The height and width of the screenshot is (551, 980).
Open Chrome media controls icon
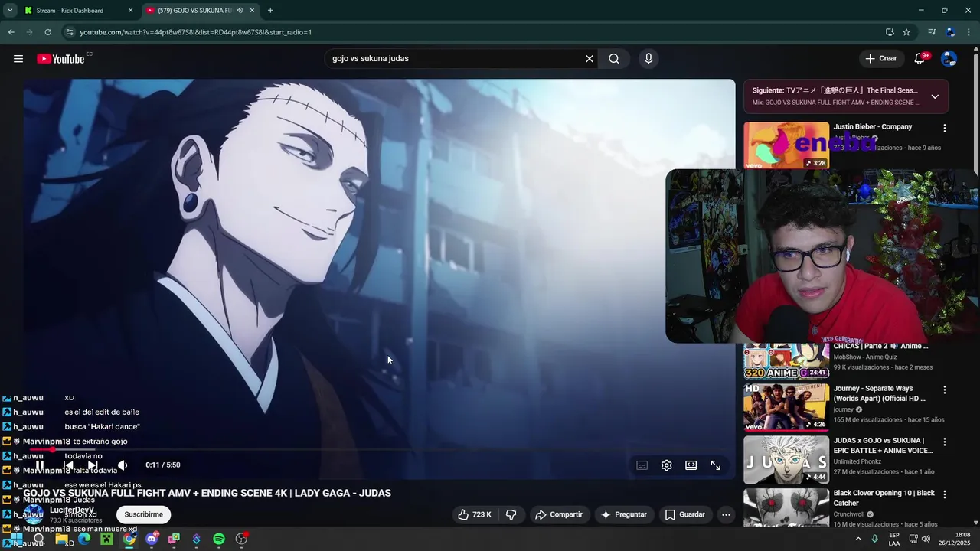[x=932, y=32]
